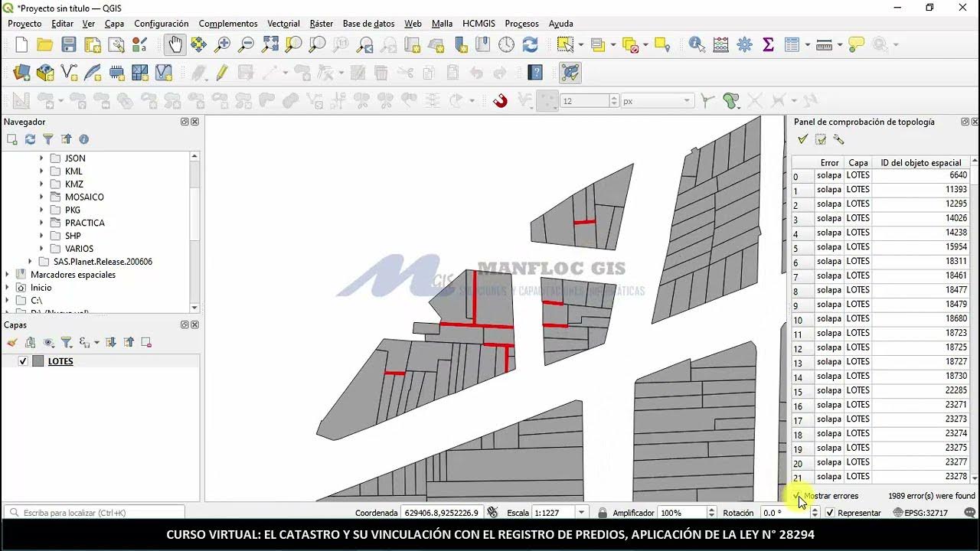Select the SAS.Planet.Release.200606 folder
The height and width of the screenshot is (551, 980).
click(103, 262)
